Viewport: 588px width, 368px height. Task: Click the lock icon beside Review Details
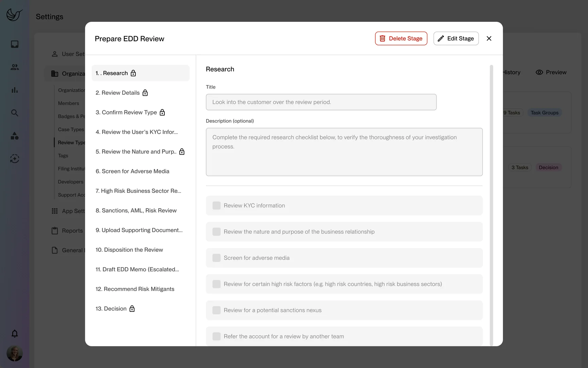pyautogui.click(x=145, y=93)
